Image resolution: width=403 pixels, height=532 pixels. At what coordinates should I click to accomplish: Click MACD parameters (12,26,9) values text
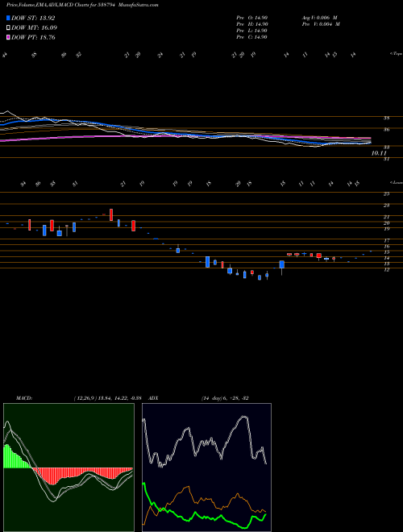click(107, 398)
